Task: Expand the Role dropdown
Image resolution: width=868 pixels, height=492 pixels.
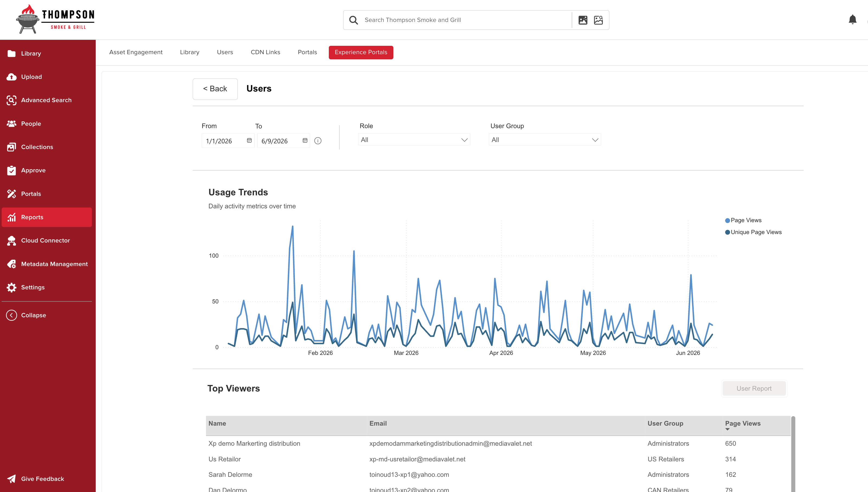Action: click(x=414, y=140)
